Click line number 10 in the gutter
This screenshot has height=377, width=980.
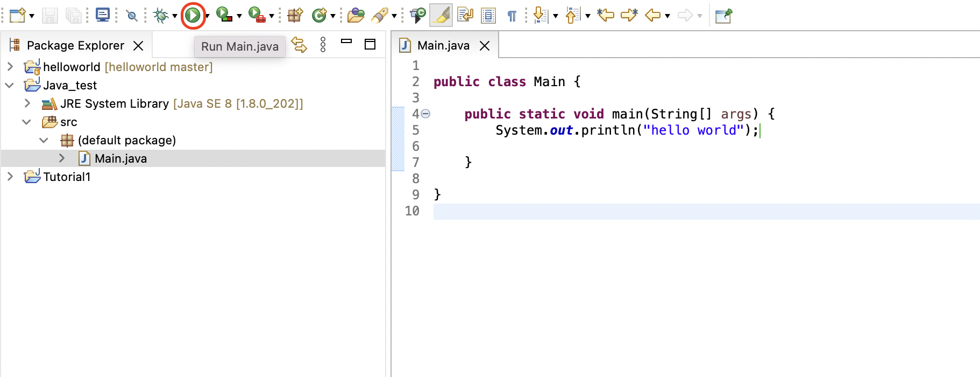[x=412, y=211]
